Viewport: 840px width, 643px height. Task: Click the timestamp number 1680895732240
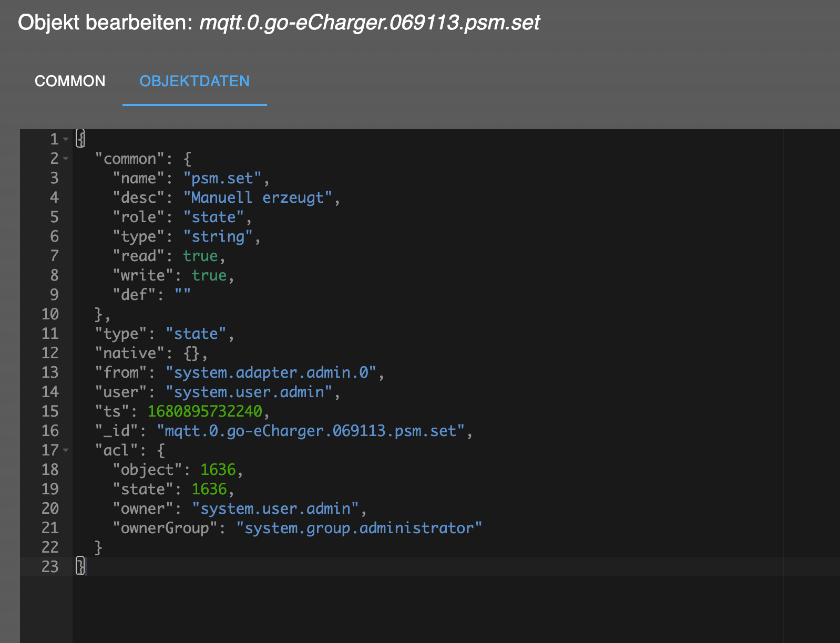point(204,411)
